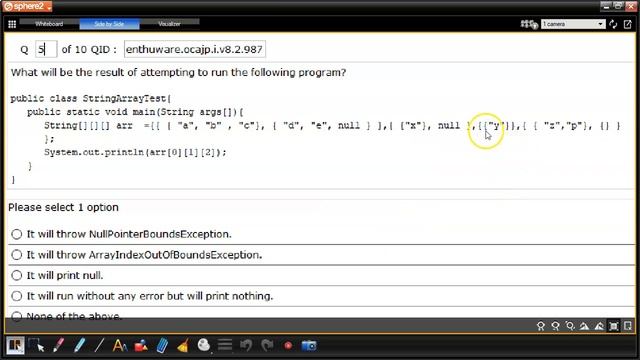The width and height of the screenshot is (640, 360).
Task: Click the question number field
Action: click(x=46, y=49)
